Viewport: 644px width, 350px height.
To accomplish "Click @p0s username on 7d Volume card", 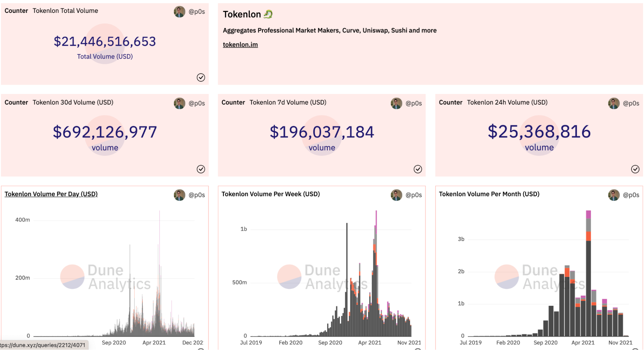I will click(414, 103).
